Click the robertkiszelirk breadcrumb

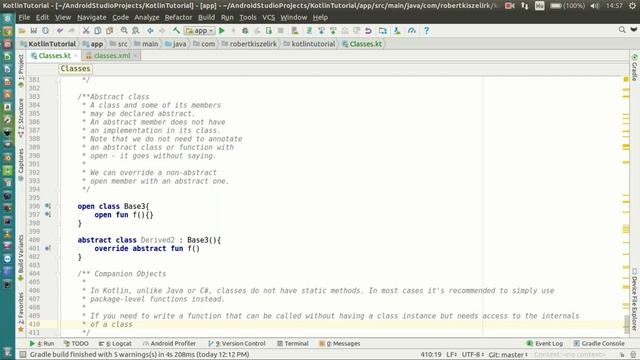coord(249,44)
